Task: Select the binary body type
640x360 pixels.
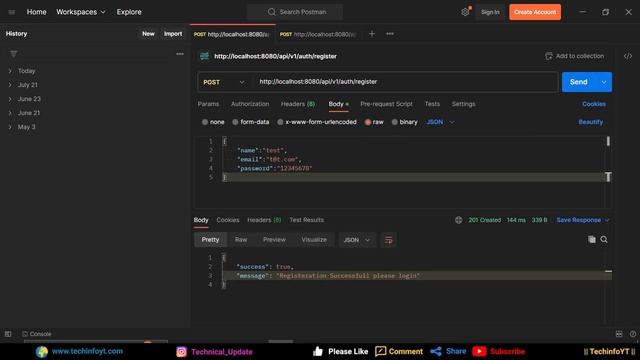Action: [395, 122]
